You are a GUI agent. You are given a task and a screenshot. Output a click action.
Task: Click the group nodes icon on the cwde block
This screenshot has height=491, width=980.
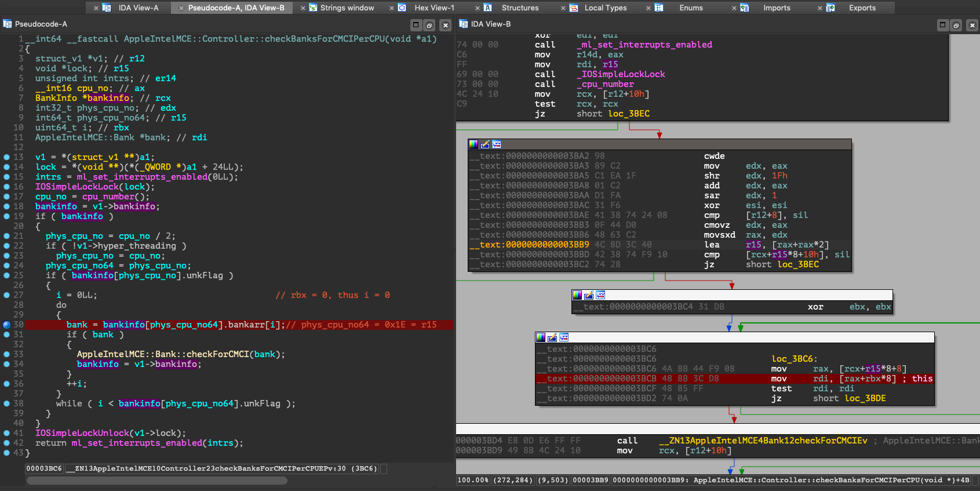tap(497, 144)
